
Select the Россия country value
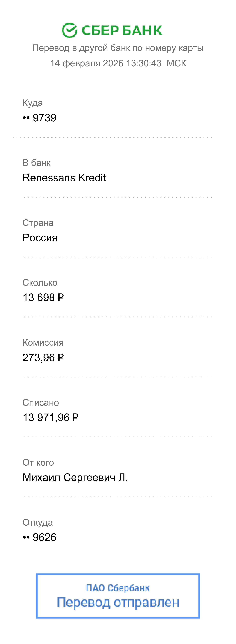(40, 238)
